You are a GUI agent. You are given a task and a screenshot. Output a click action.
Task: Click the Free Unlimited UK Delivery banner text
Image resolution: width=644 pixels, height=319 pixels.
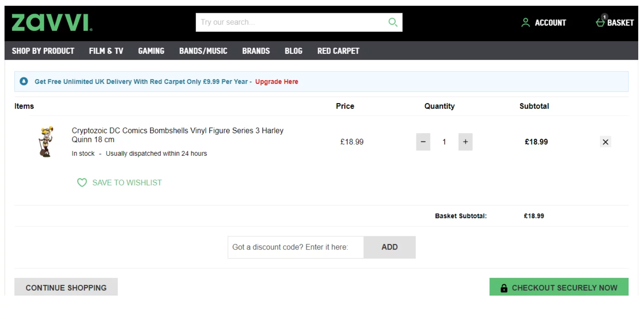[143, 82]
